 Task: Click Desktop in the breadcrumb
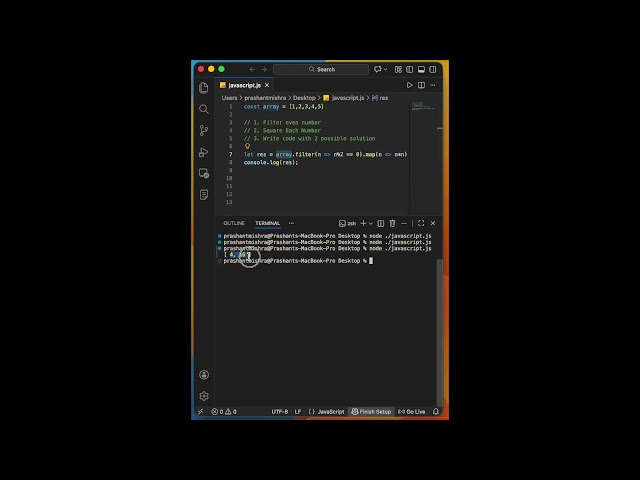pos(304,98)
